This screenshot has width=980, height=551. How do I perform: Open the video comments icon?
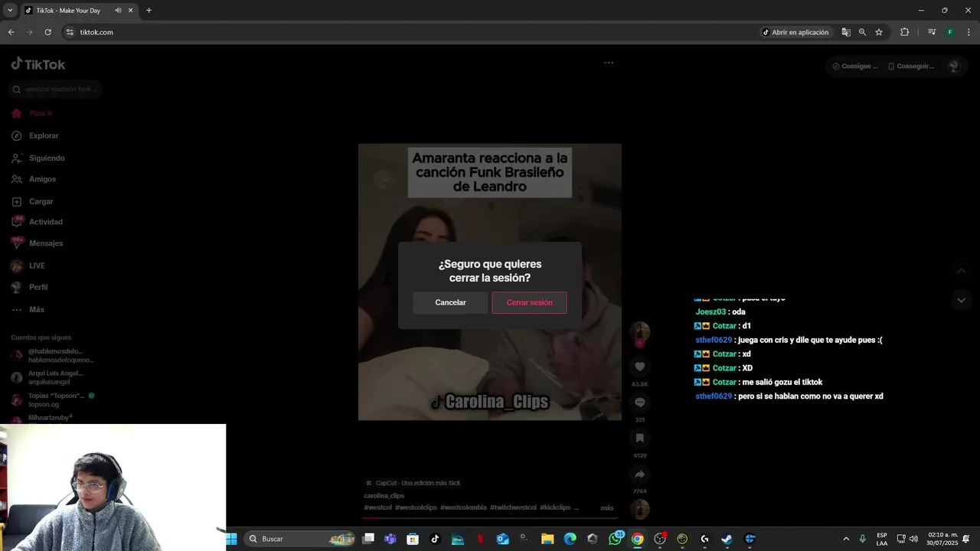tap(640, 403)
